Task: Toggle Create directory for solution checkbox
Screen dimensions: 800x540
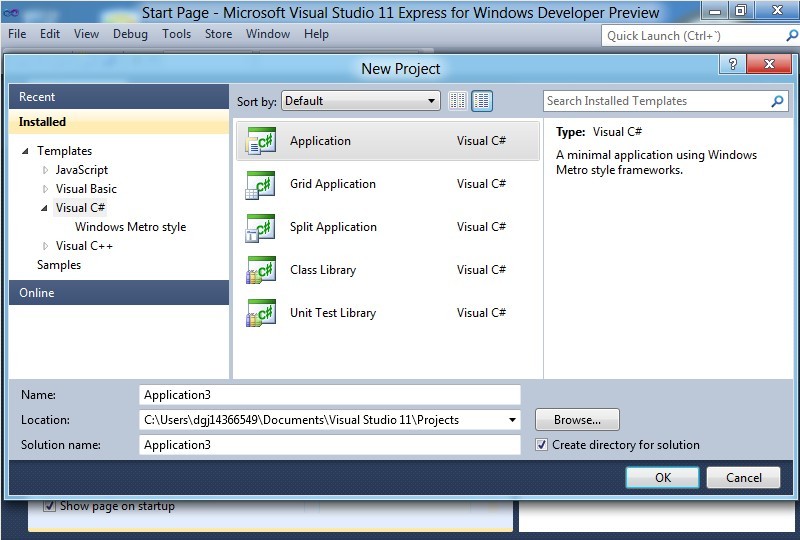Action: pyautogui.click(x=541, y=445)
